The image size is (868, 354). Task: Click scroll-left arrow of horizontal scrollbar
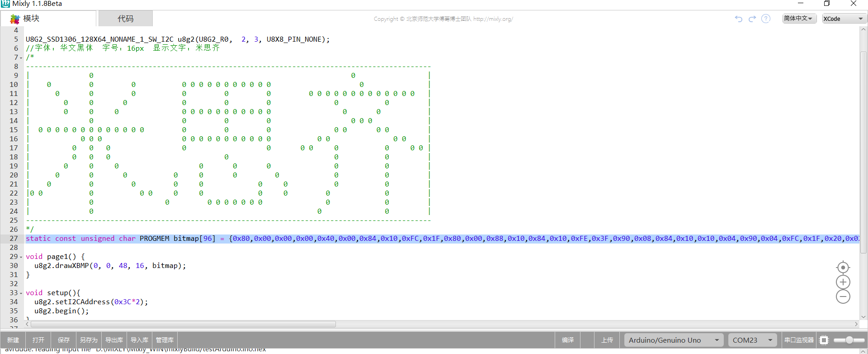(x=28, y=324)
